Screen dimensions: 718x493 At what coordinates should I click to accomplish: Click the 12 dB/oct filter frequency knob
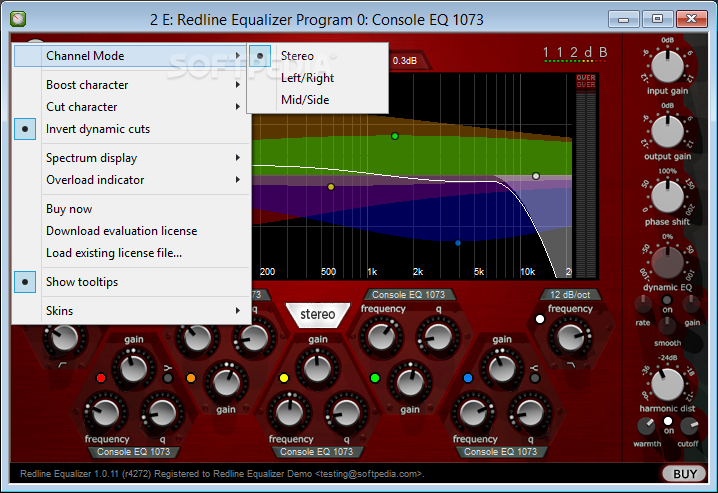(570, 337)
